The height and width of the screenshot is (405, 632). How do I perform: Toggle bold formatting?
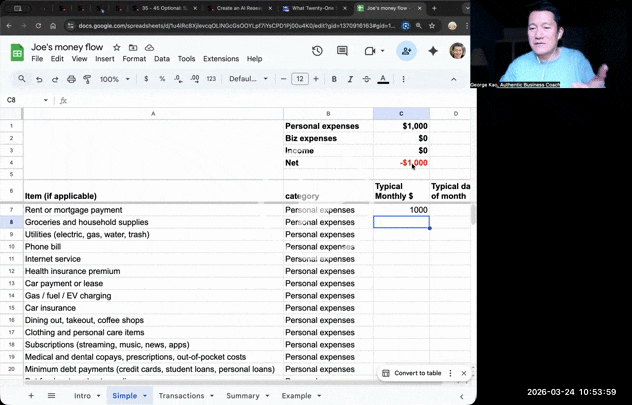(x=334, y=79)
